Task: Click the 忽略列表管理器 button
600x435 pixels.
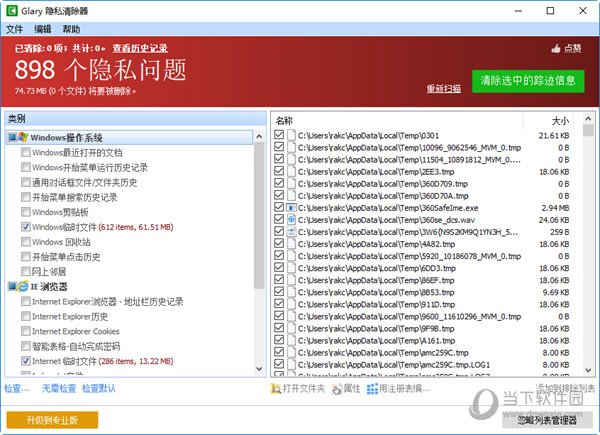Action: [547, 420]
